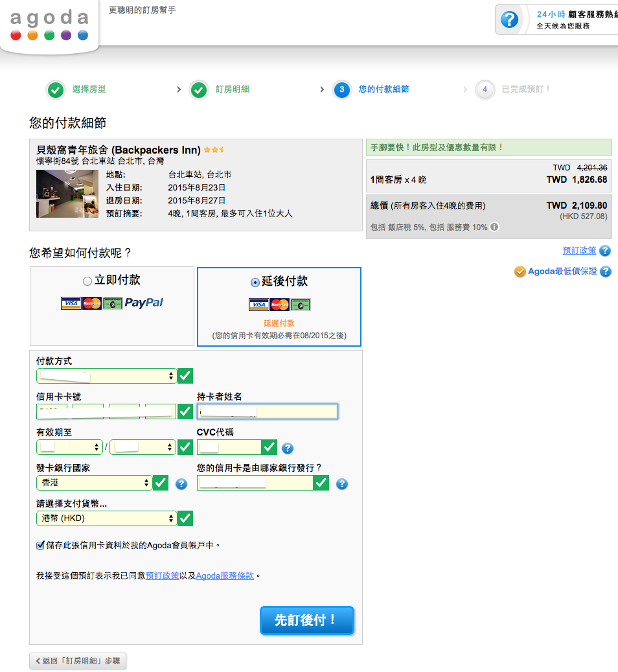618x672 pixels.
Task: Open the 發卡銀行國家 help icon
Action: tap(181, 484)
